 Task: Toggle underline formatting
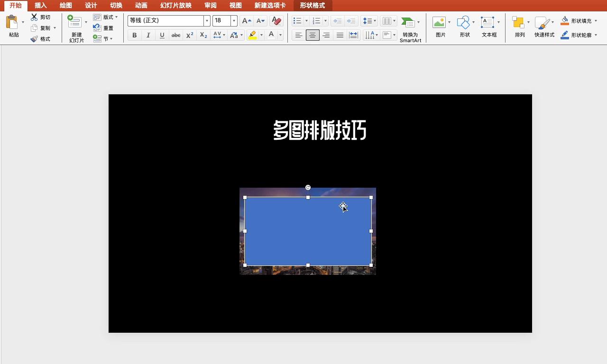tap(162, 35)
